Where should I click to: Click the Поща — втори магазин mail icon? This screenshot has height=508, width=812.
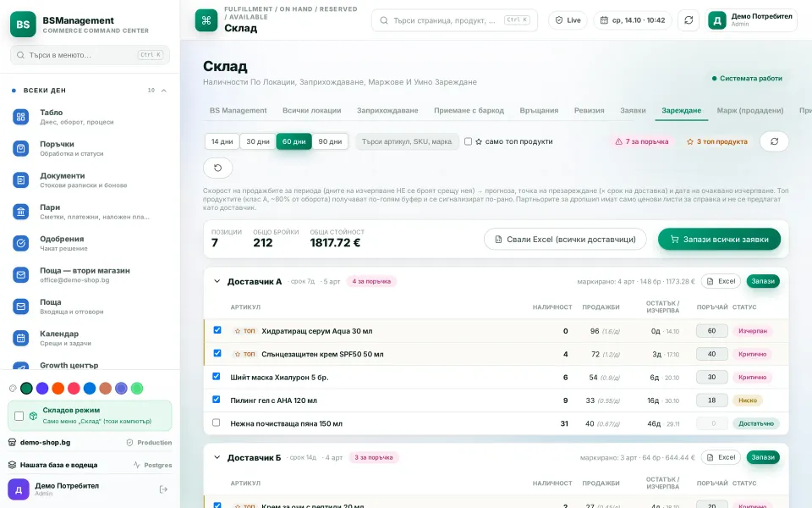tap(20, 274)
